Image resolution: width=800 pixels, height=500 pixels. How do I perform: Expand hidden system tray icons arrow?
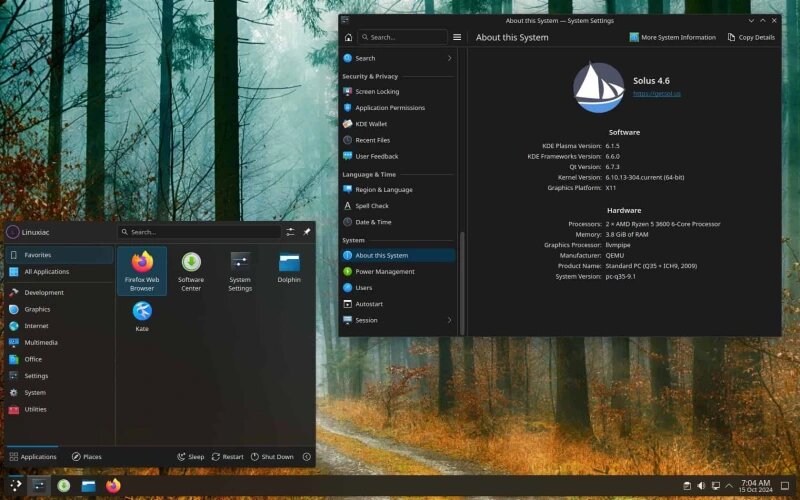[x=730, y=485]
